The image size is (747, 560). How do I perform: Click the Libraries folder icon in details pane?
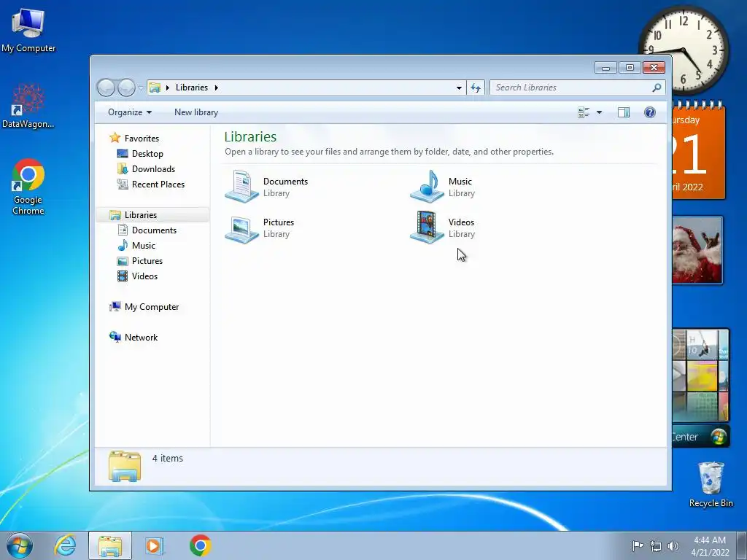click(x=124, y=466)
